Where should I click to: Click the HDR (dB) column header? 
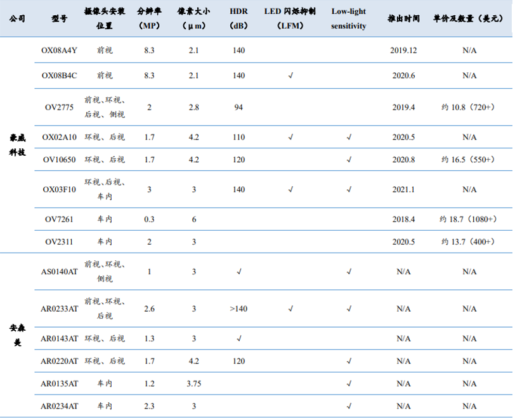238,18
